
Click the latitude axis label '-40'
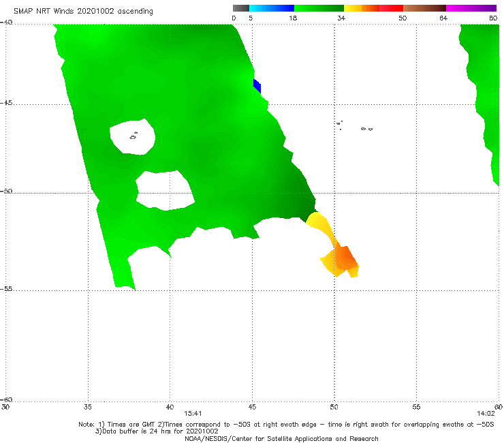(x=6, y=22)
